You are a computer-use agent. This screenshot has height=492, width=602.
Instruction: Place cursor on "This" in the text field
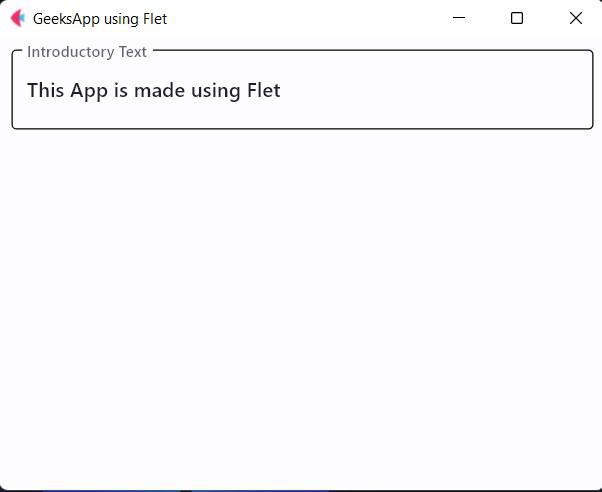(46, 90)
